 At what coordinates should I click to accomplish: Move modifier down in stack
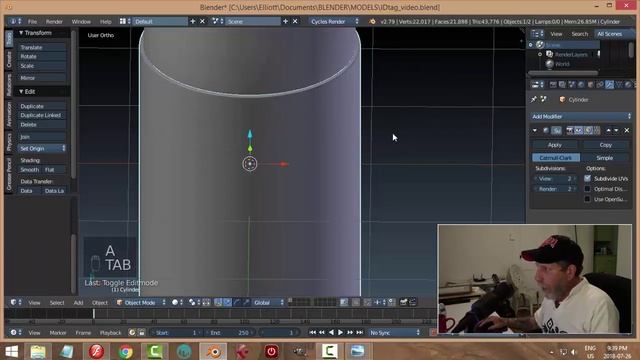point(616,130)
